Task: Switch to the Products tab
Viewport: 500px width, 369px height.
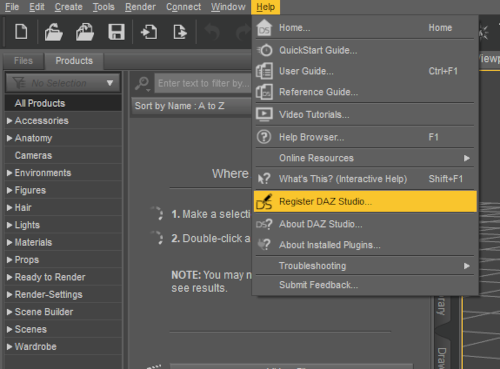Action: 74,61
